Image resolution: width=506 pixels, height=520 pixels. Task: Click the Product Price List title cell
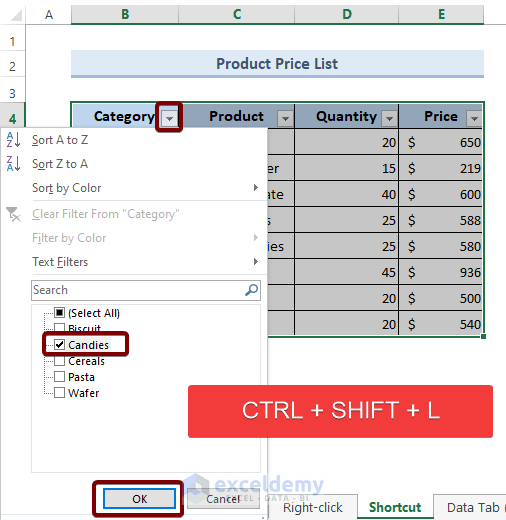(x=277, y=64)
